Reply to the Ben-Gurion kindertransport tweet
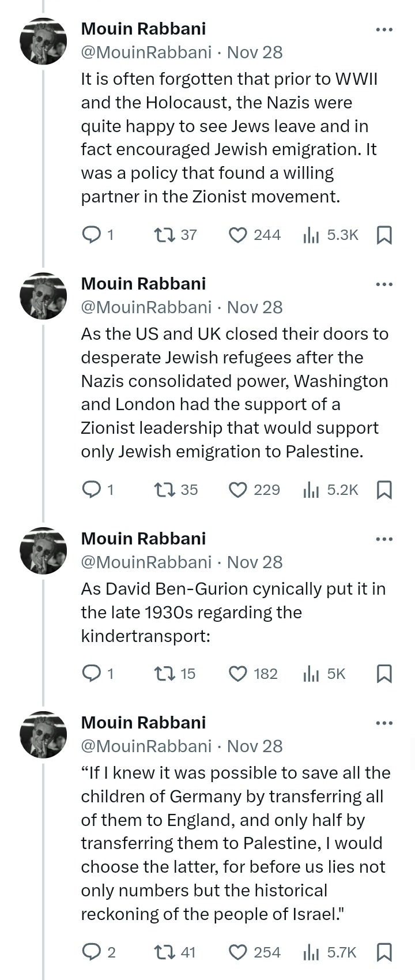 (92, 674)
